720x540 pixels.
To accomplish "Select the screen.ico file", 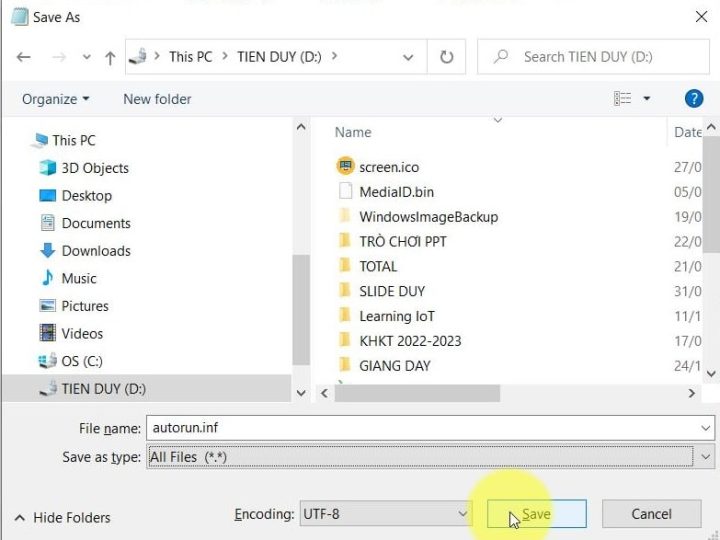I will coord(389,167).
